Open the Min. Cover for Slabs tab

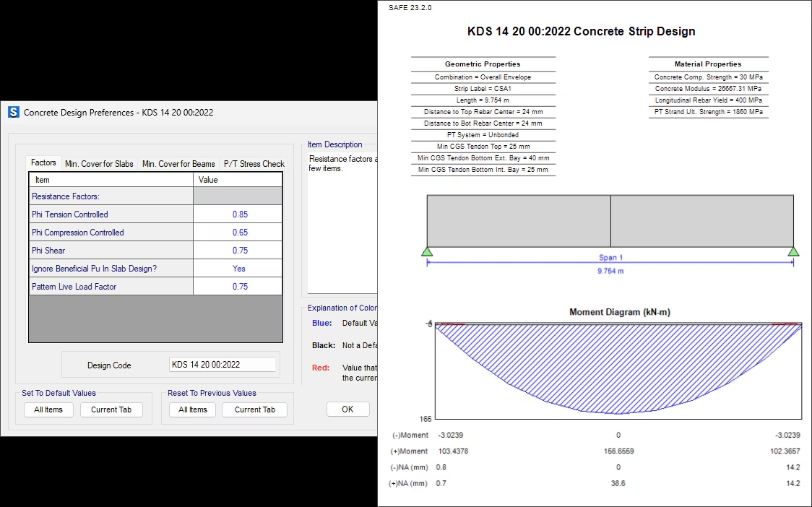click(x=99, y=164)
